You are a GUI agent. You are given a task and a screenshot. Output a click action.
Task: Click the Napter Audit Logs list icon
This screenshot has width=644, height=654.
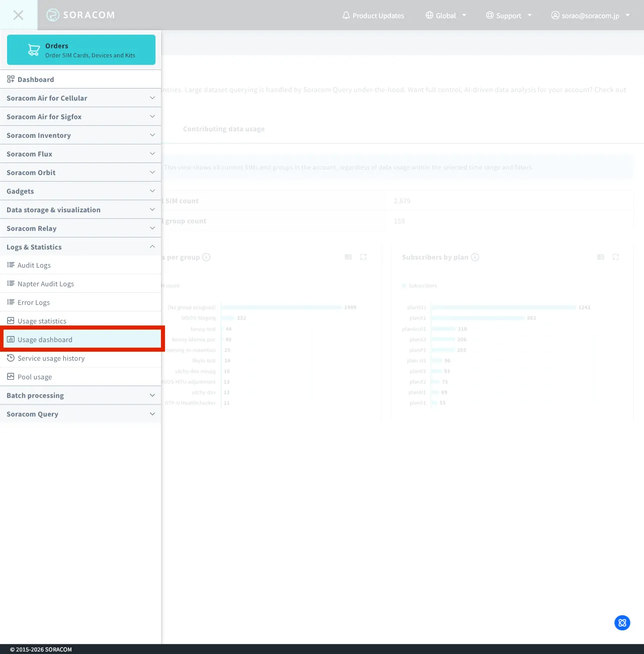coord(11,283)
